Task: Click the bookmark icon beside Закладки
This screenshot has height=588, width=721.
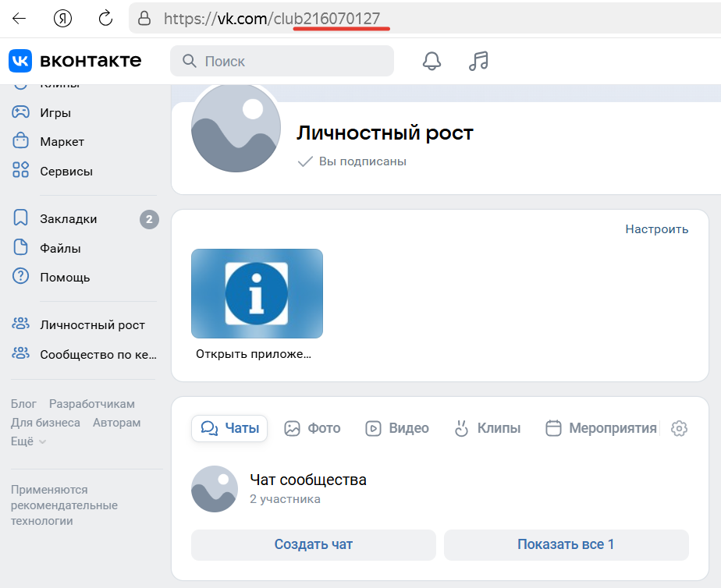Action: 21,218
